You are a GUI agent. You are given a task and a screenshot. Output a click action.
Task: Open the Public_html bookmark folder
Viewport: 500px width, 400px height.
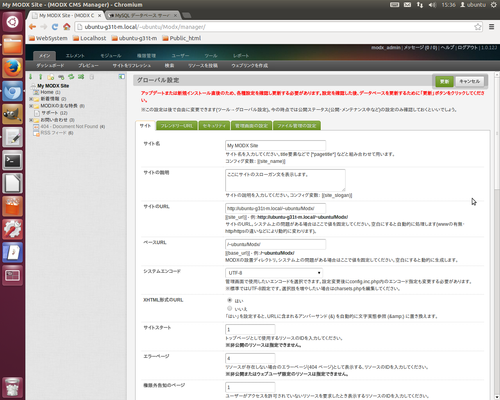182,38
